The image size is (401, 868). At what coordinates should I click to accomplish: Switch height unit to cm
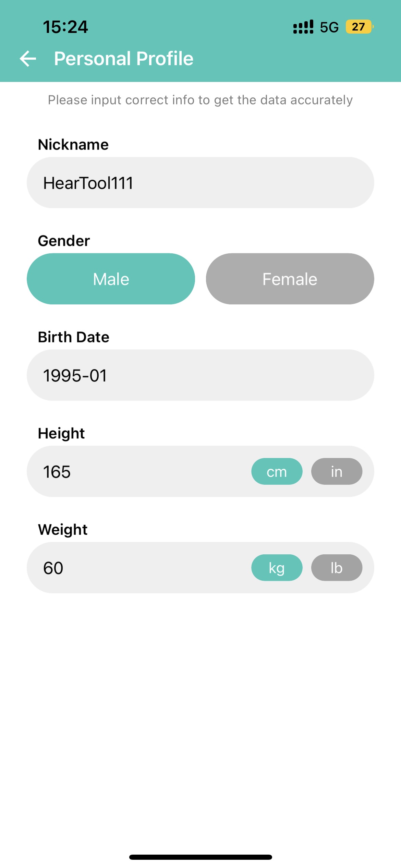277,471
